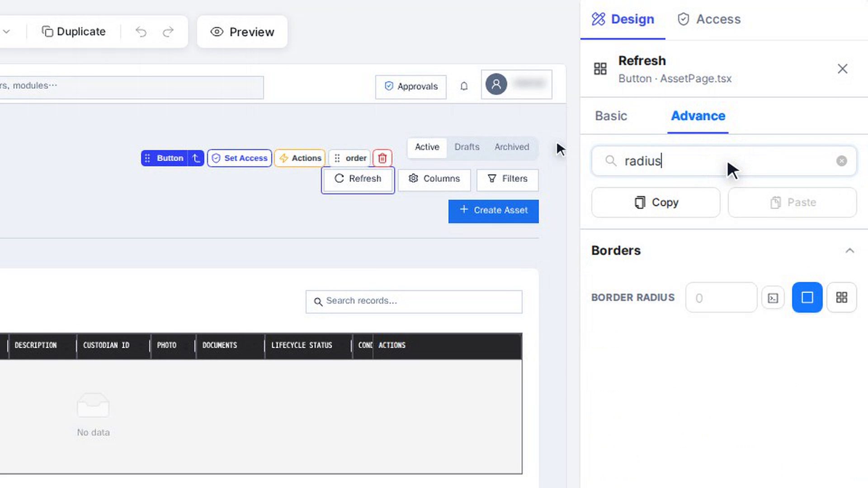Select uniform border radius mode
Screen dimensions: 868x488
[x=807, y=298]
